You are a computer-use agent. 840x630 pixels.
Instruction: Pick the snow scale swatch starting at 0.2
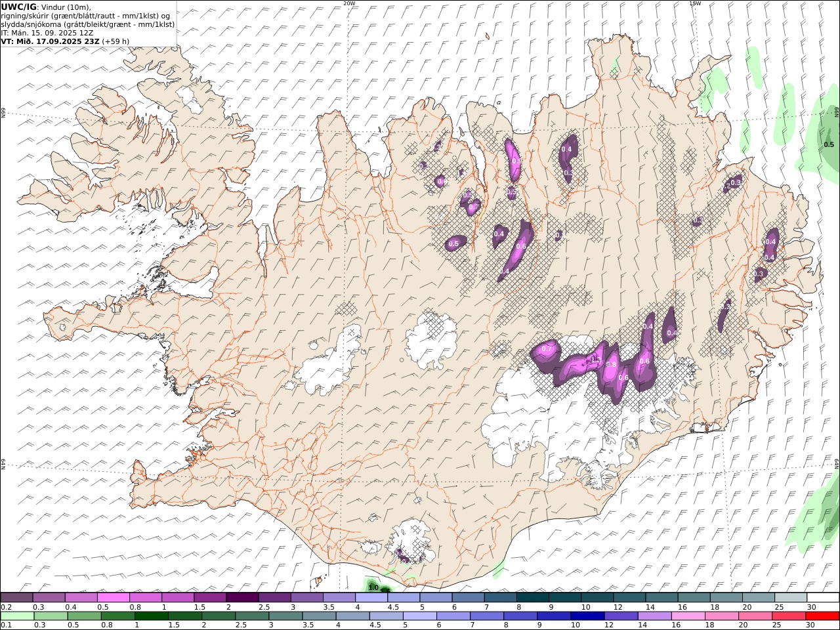click(x=16, y=598)
